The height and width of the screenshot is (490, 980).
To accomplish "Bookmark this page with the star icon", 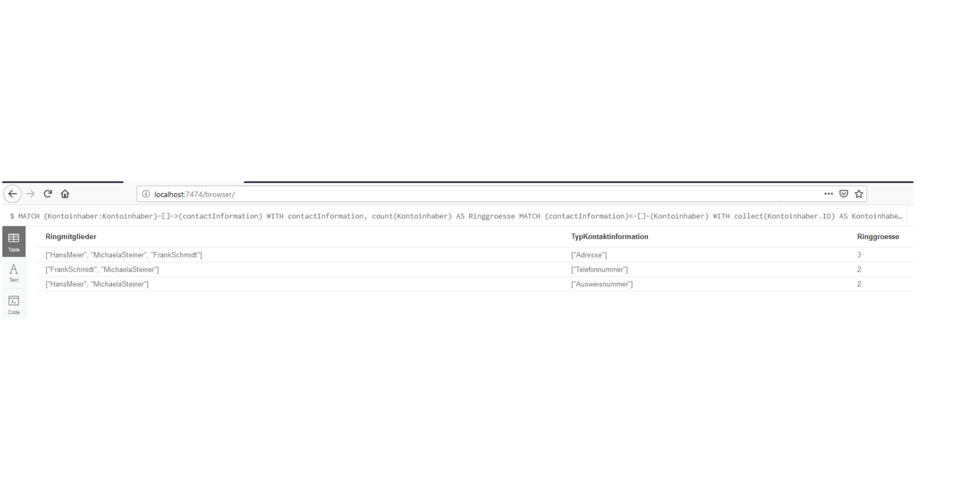I will pos(859,194).
